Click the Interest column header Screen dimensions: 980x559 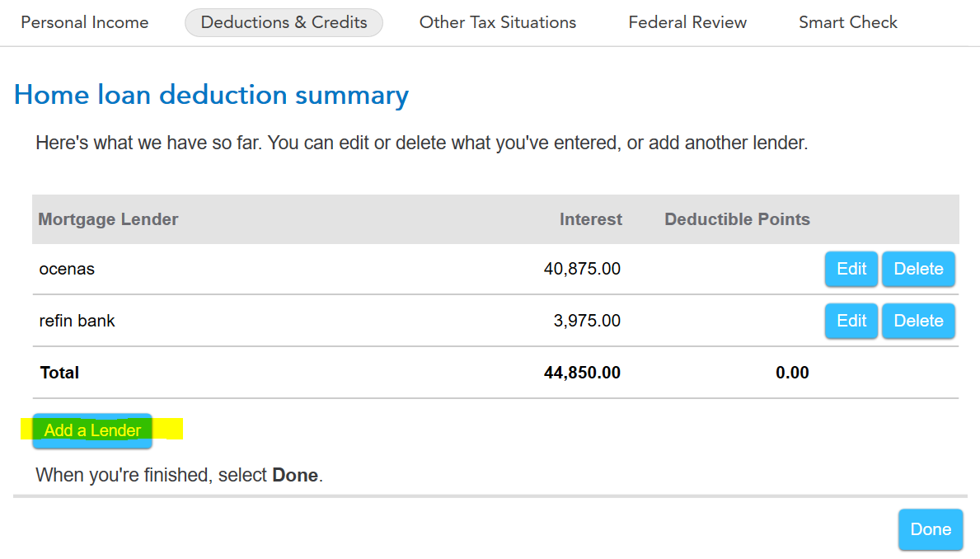[x=591, y=219]
